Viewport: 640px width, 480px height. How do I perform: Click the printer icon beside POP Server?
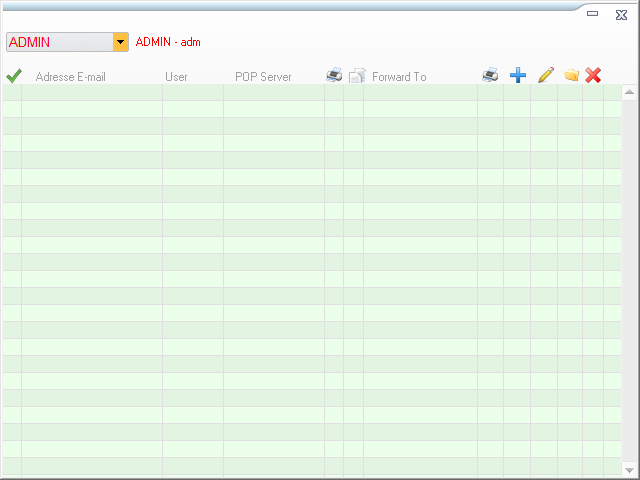(334, 76)
